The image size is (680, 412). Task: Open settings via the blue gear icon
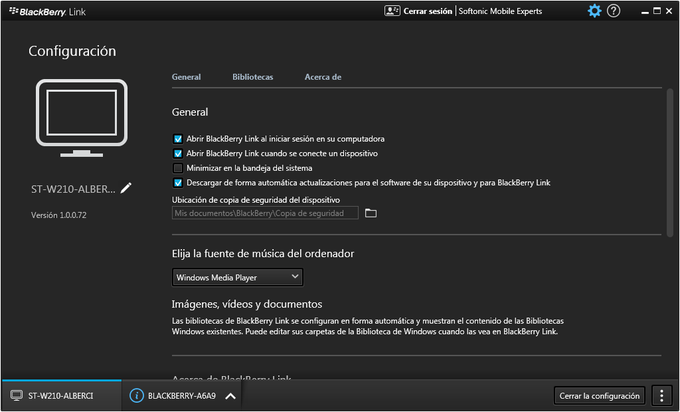tap(594, 11)
